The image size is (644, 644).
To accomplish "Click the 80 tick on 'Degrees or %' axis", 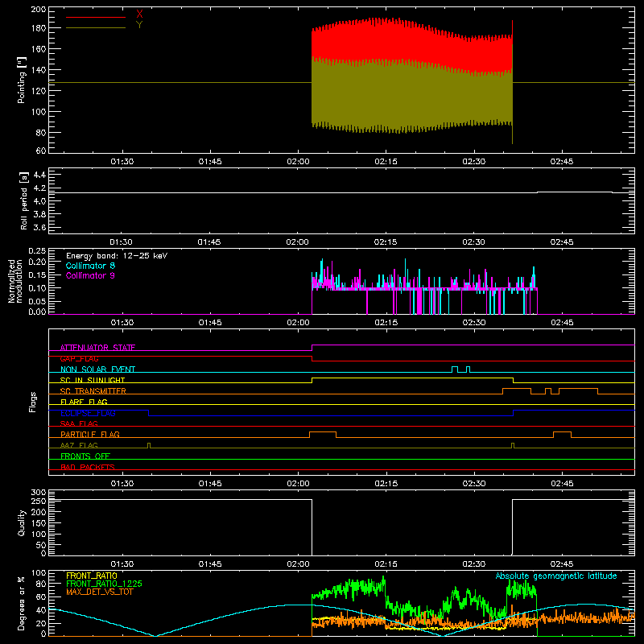I will [42, 584].
